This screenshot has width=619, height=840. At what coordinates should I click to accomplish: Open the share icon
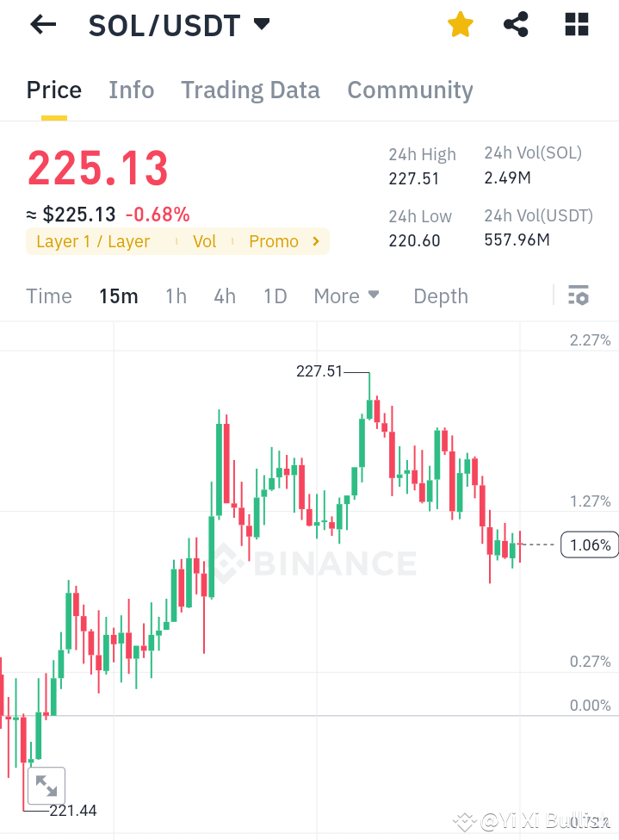pyautogui.click(x=516, y=24)
